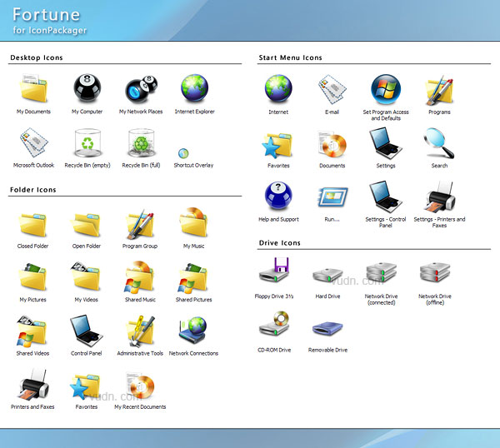Screen dimensions: 500x448
Task: Click the 'Hard Drive' label
Action: point(327,296)
